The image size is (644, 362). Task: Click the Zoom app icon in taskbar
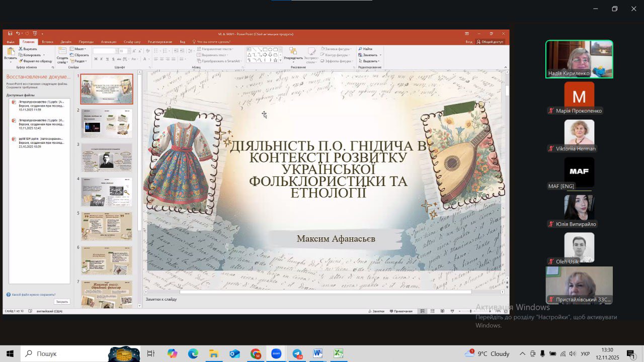pyautogui.click(x=276, y=353)
